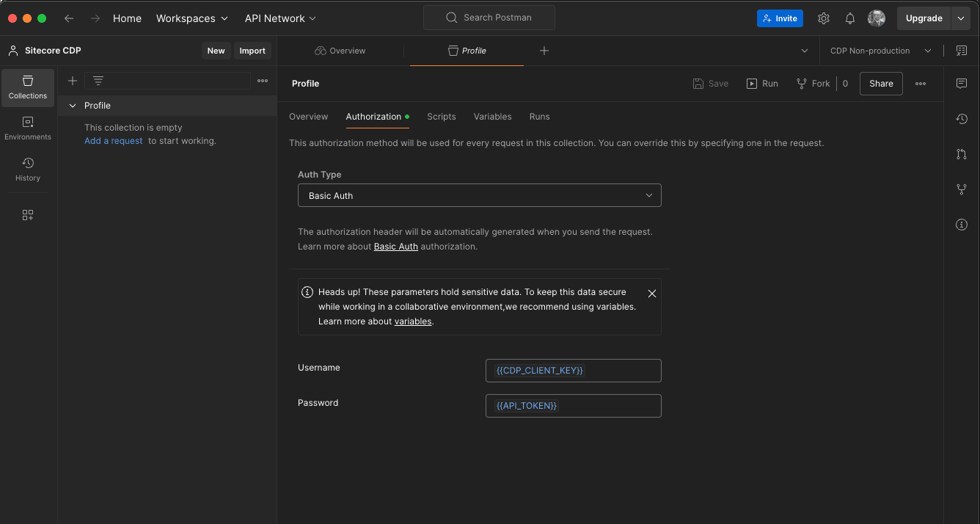Collapse the Profile collection tree item
980x524 pixels.
click(x=73, y=106)
